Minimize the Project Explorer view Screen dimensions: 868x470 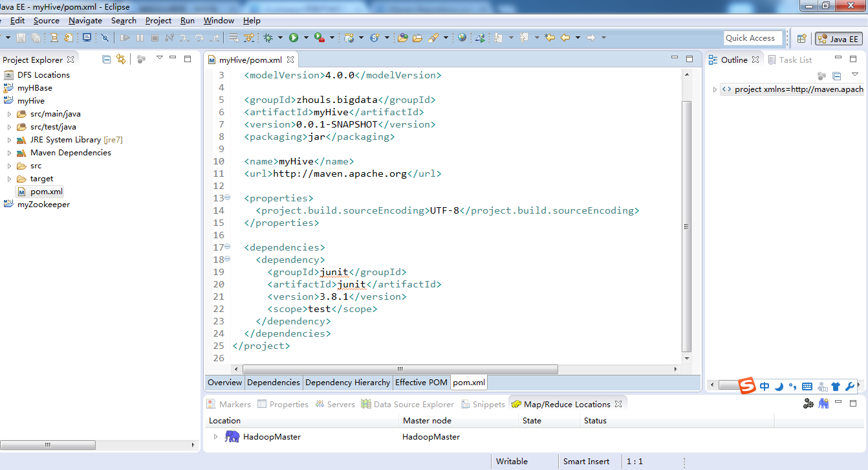pos(173,58)
